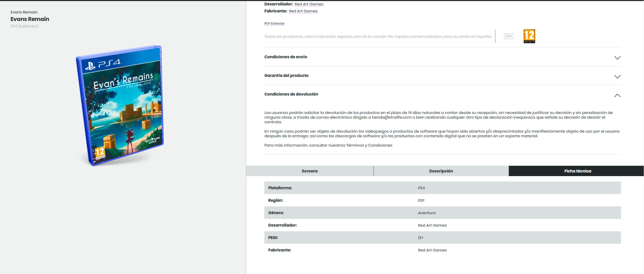
Task: Click the ESP region badge
Action: pyautogui.click(x=508, y=36)
